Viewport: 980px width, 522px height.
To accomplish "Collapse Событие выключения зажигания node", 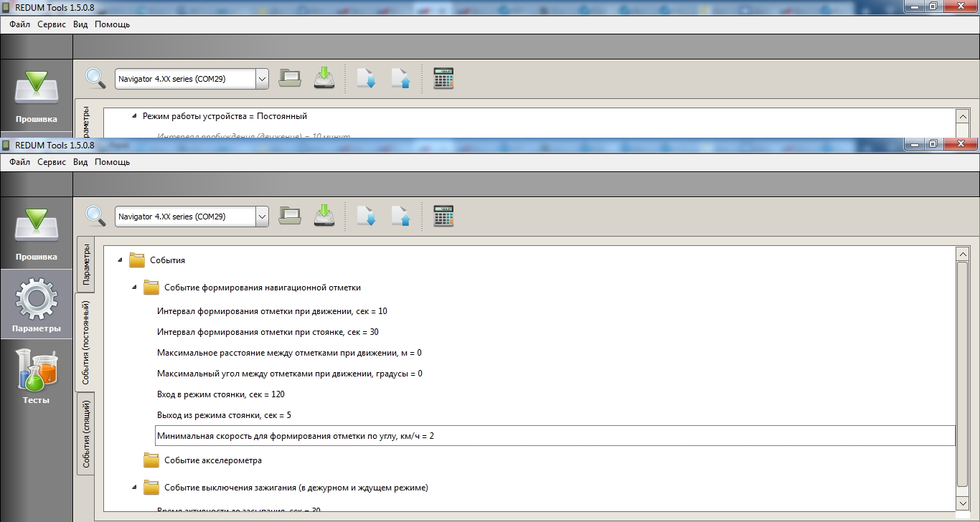I will coord(134,488).
